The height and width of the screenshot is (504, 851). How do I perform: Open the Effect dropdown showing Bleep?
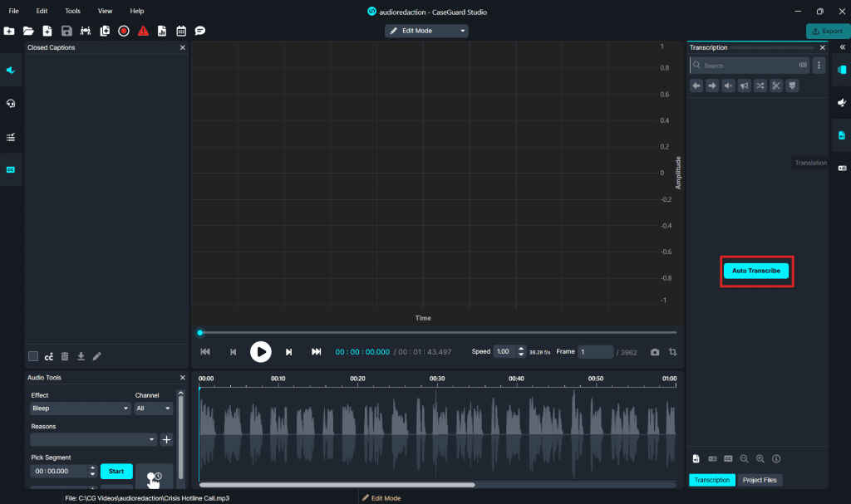click(x=80, y=409)
